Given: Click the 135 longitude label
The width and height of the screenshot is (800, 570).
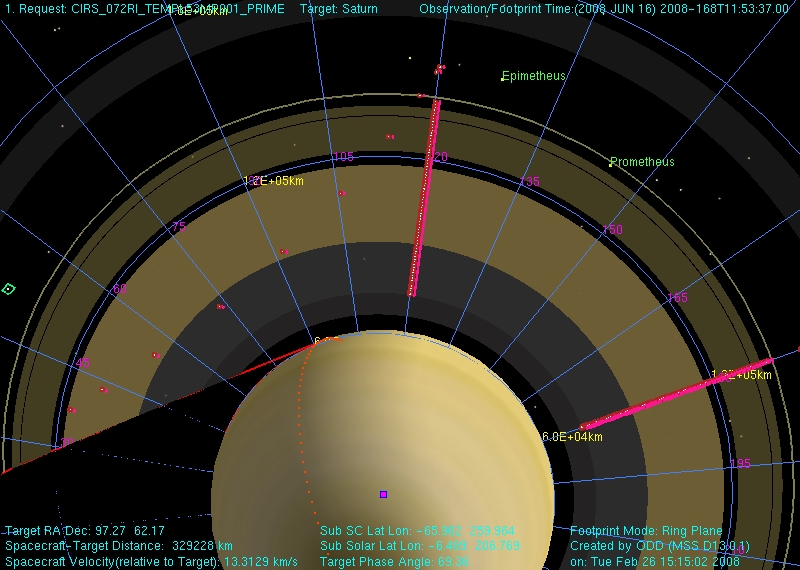Looking at the screenshot, I should [530, 182].
